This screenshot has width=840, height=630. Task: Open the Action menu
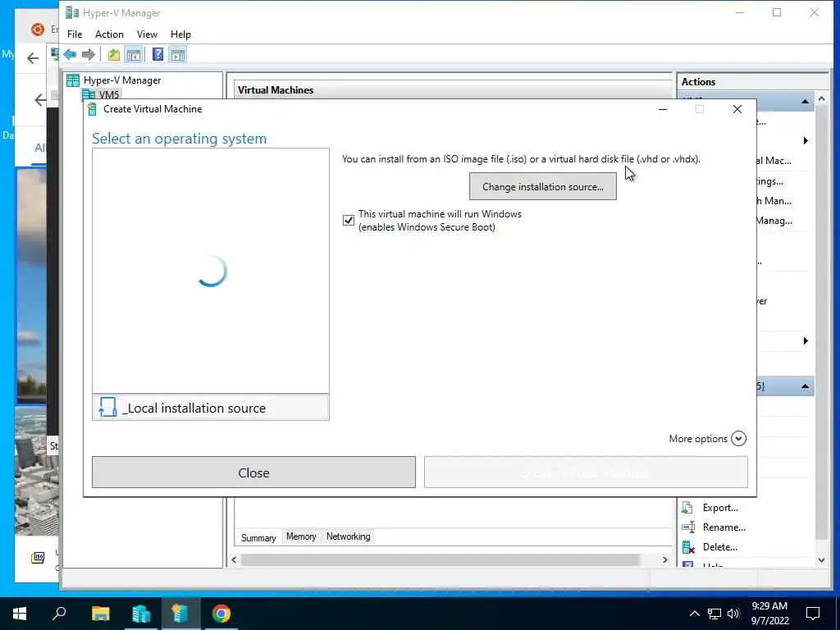point(109,34)
